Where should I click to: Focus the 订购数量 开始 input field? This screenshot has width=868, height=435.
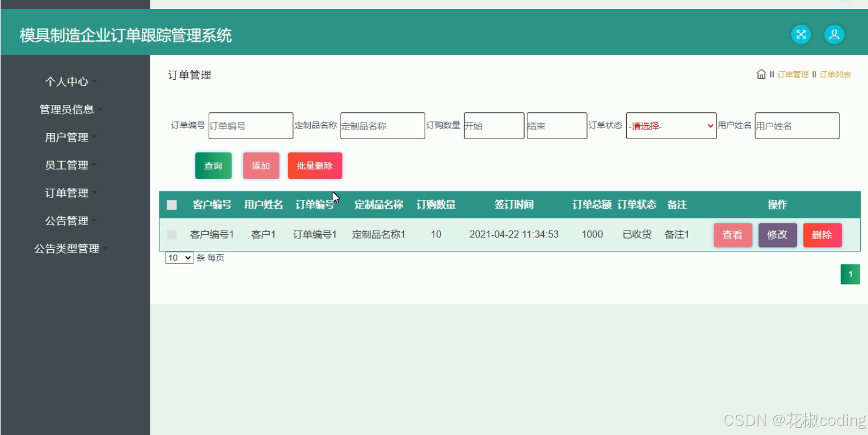tap(494, 126)
